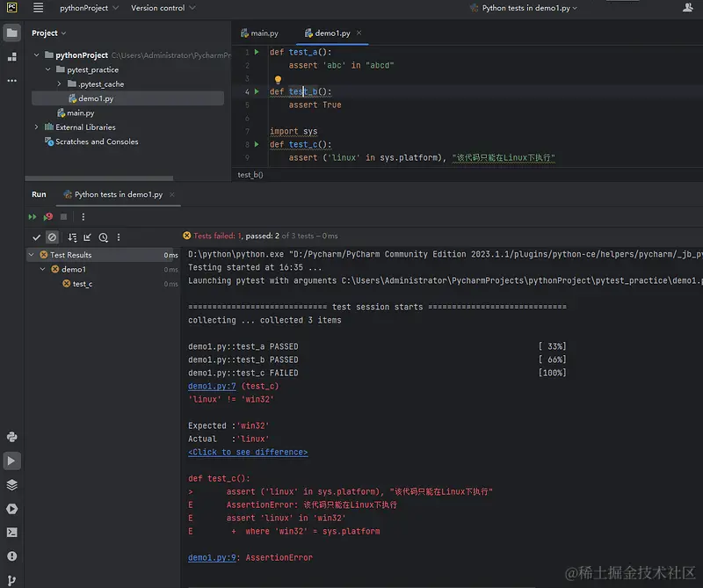Rerun failed tests button

[x=48, y=217]
